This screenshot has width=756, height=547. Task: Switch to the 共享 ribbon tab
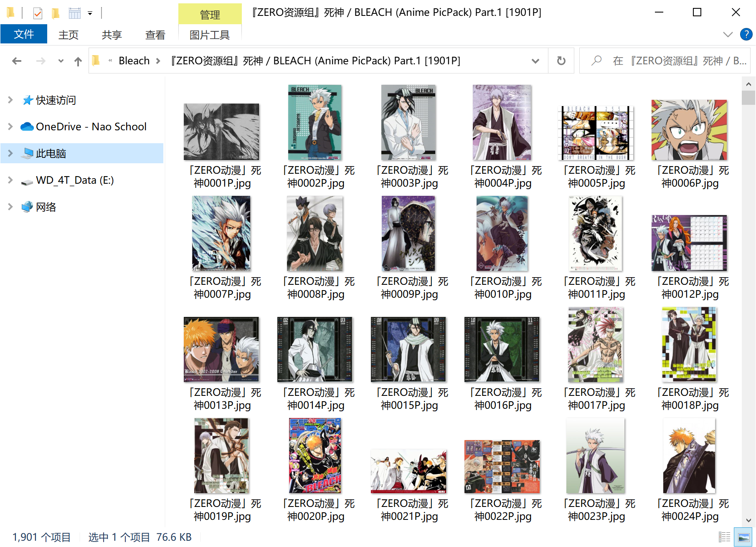coord(112,35)
